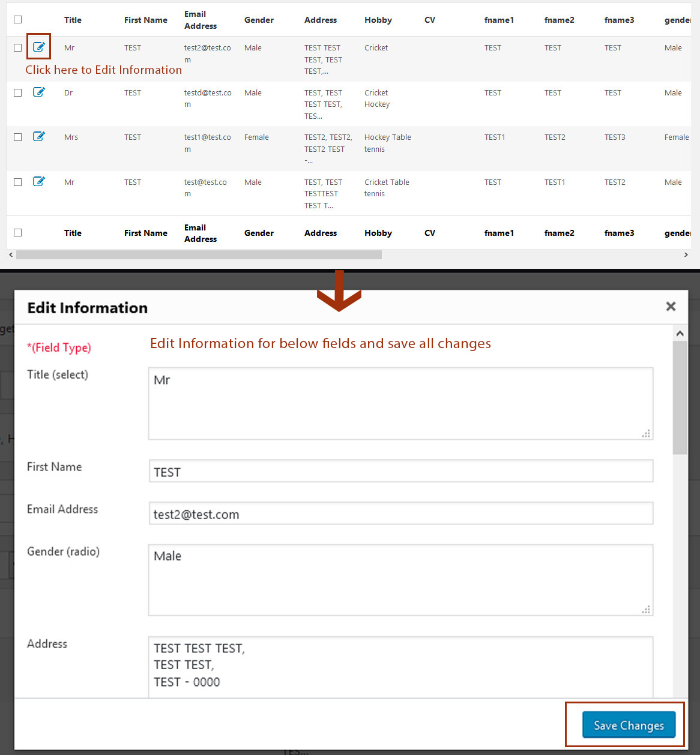The image size is (700, 755).
Task: Tick the select-all checkbox in table header
Action: tap(18, 20)
